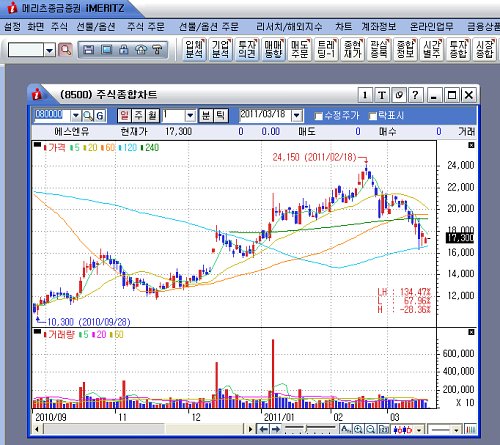Click the G button beside the stock code
Viewport: 500px width, 445px height.
click(100, 116)
